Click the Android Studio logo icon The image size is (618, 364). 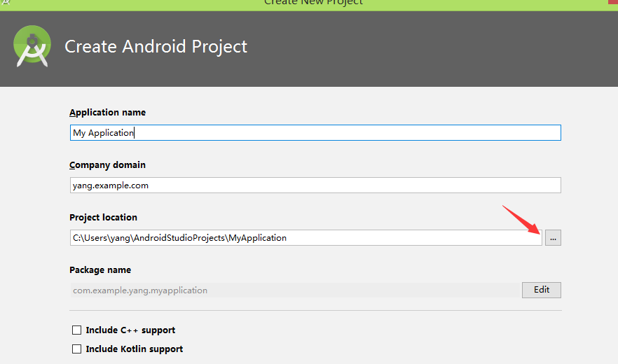[x=32, y=46]
